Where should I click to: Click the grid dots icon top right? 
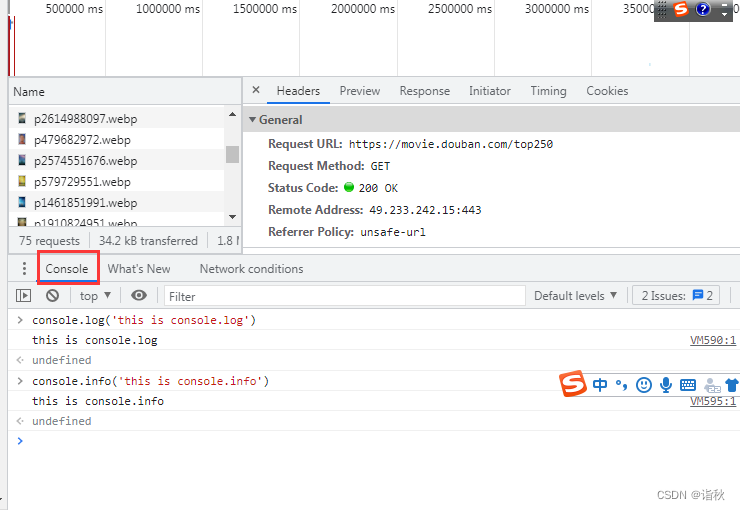point(662,8)
